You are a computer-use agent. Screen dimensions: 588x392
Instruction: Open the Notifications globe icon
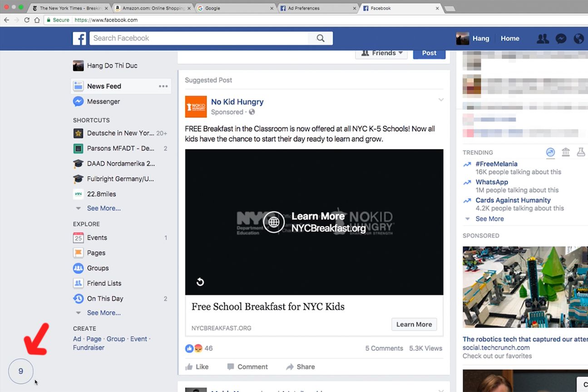click(x=578, y=39)
